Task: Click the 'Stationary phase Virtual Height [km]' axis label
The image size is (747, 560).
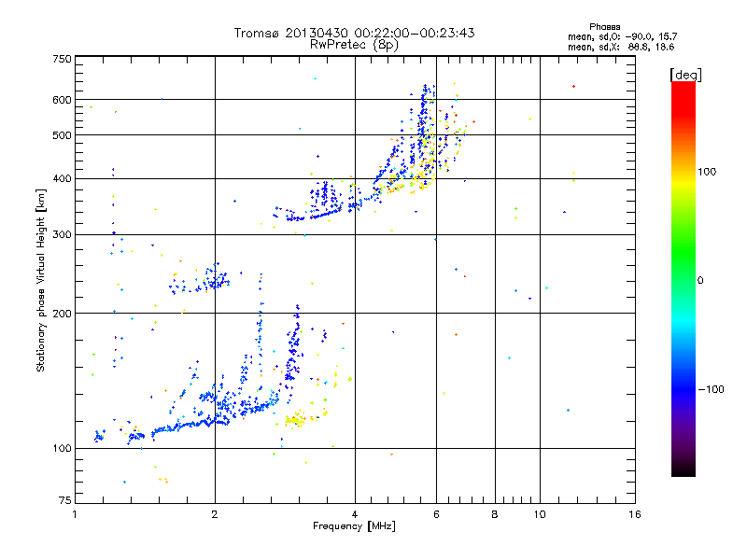Action: (41, 281)
